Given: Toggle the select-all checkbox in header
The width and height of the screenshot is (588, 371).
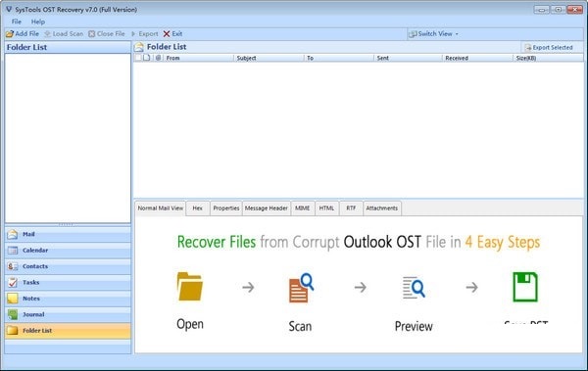Looking at the screenshot, I should [138, 58].
